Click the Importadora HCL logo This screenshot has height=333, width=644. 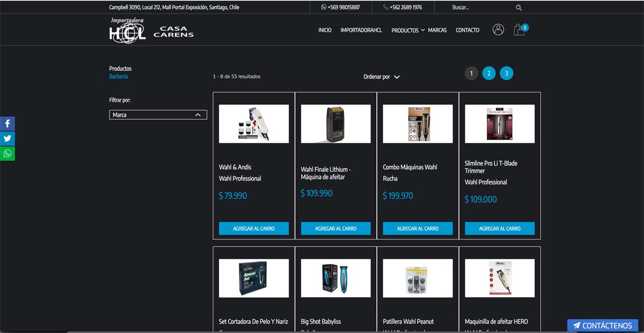coord(127,30)
